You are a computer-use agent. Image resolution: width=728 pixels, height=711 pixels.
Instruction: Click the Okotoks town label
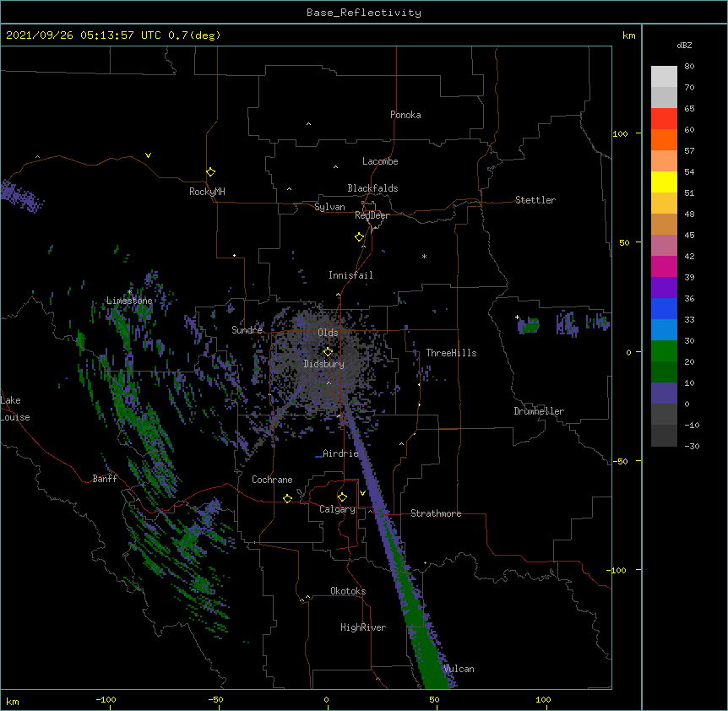348,591
